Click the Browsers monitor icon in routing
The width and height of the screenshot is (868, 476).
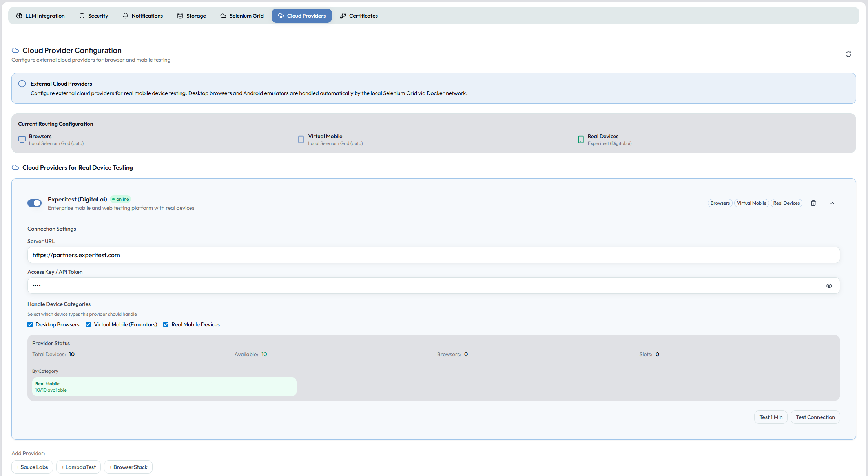[22, 139]
